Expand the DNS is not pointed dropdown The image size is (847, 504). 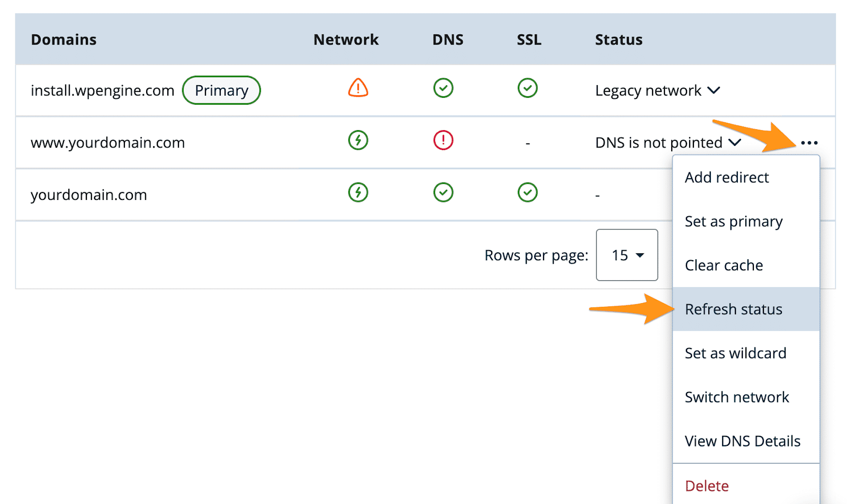[735, 142]
